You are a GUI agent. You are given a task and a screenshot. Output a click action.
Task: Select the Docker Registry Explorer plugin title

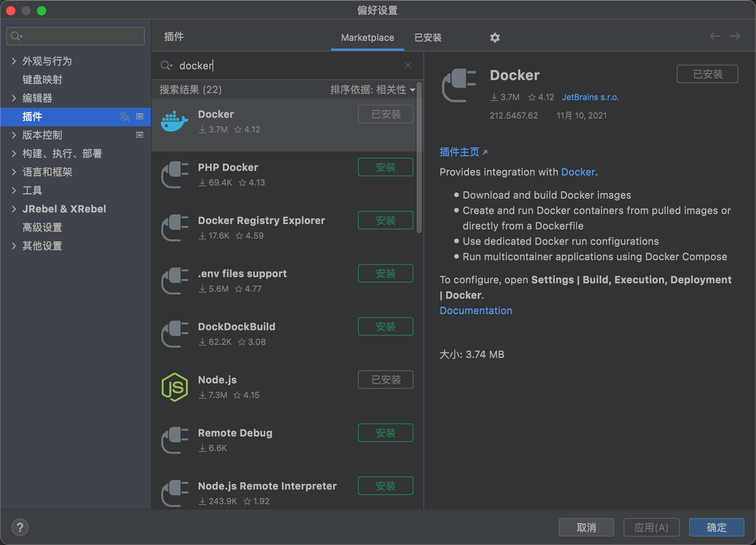point(261,221)
